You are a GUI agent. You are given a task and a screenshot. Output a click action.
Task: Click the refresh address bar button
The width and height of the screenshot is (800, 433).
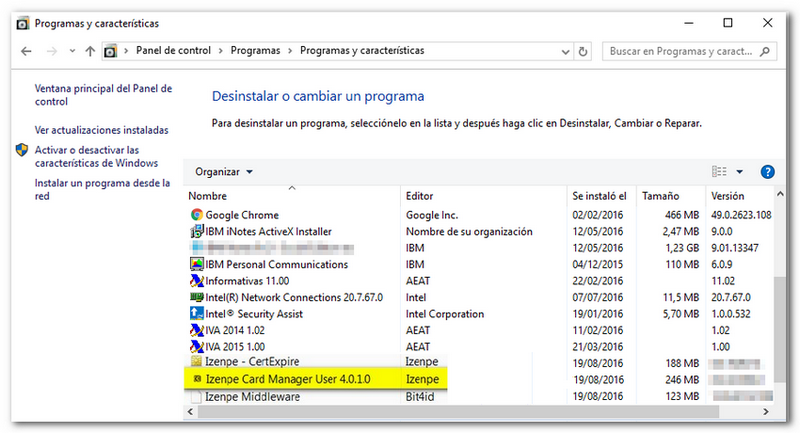584,50
